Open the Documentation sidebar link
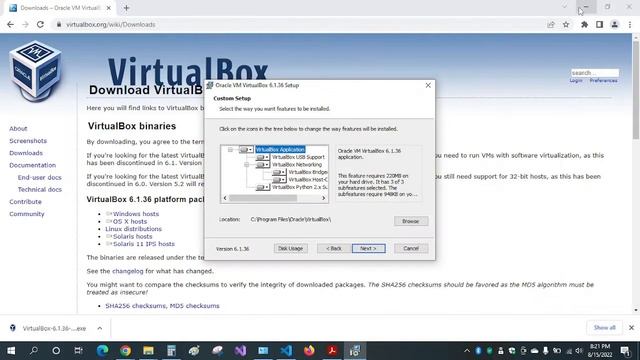 point(33,165)
